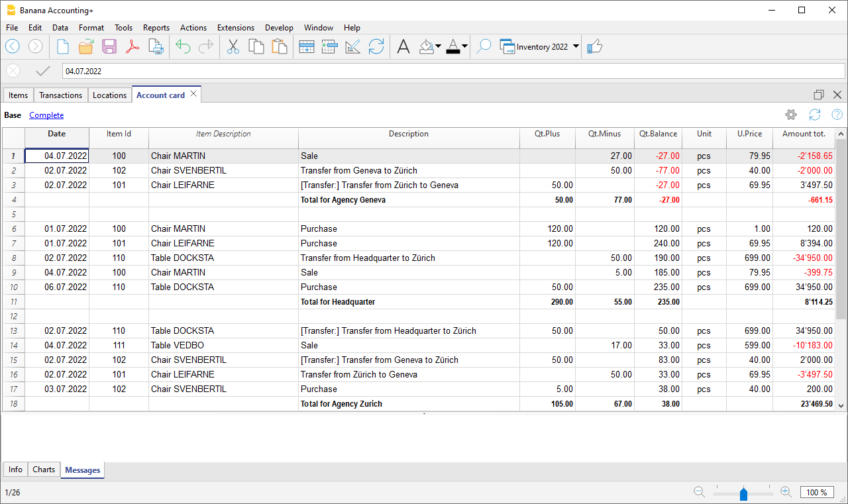The width and height of the screenshot is (848, 504).
Task: Click the zoom slider handle
Action: click(743, 493)
